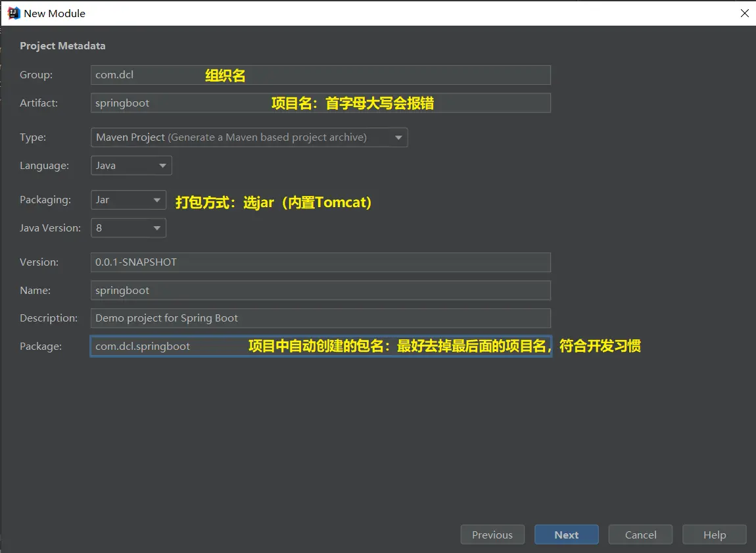Click the Artifact field containing springboot
Image resolution: width=756 pixels, height=553 pixels.
pos(321,103)
